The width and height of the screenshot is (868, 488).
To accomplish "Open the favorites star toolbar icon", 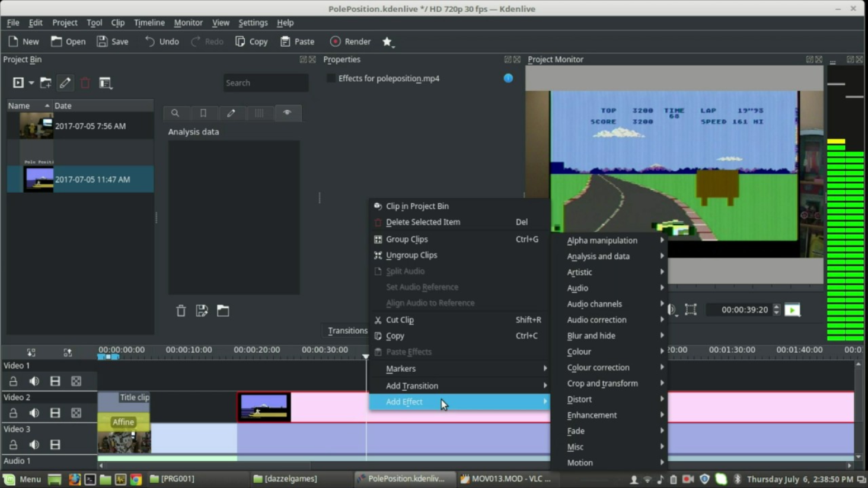I will [388, 42].
